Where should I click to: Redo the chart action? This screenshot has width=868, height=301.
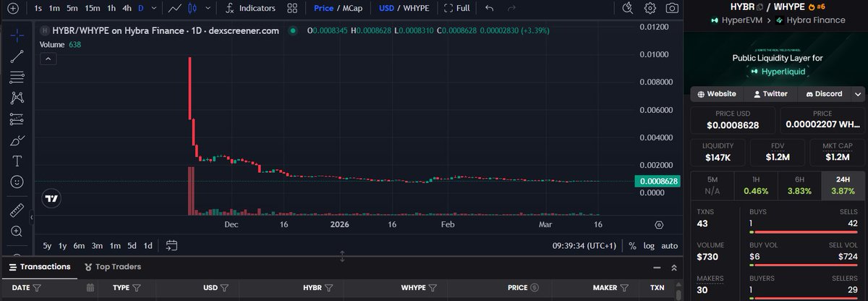511,9
